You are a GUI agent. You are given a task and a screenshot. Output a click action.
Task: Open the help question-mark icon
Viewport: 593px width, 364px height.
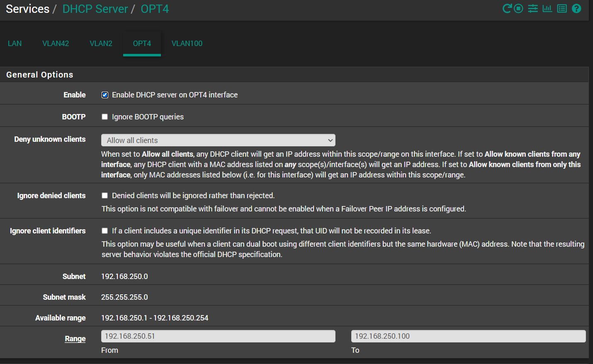(x=576, y=9)
